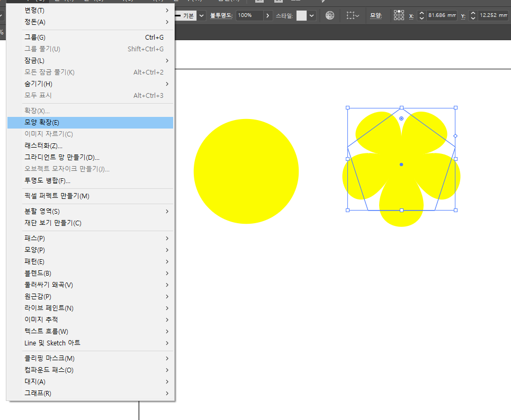The image size is (511, 420).
Task: Open the 잠금(L) lock submenu
Action: click(90, 60)
